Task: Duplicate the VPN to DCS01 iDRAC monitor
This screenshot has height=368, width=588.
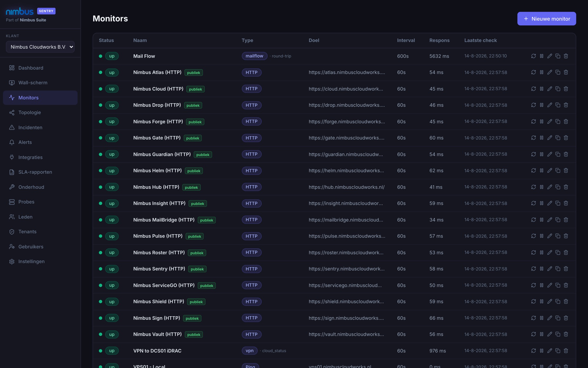Action: pos(558,351)
